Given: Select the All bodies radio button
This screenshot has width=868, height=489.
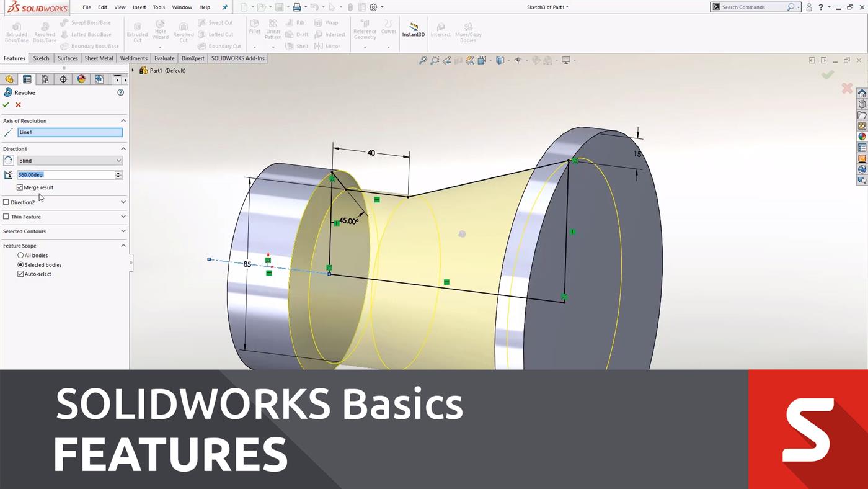Looking at the screenshot, I should (x=20, y=255).
